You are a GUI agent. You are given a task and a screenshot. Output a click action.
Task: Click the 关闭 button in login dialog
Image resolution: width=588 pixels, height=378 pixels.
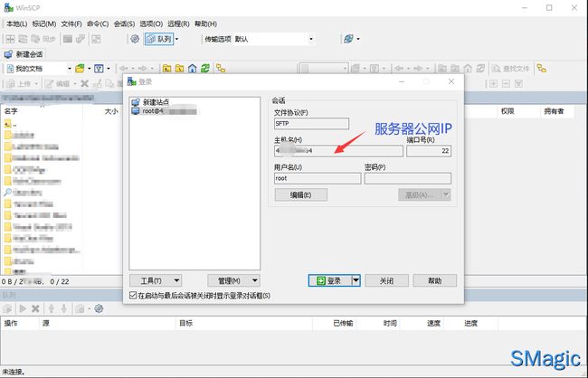click(x=386, y=280)
